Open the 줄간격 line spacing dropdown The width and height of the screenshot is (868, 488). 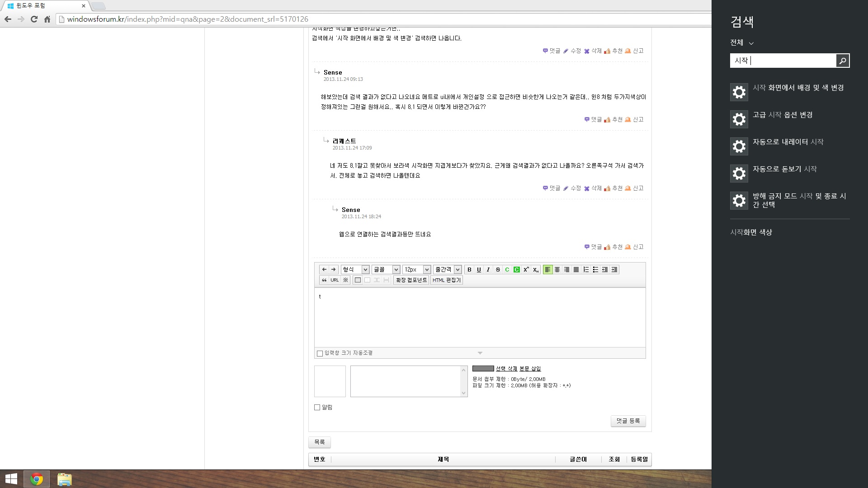pyautogui.click(x=447, y=270)
